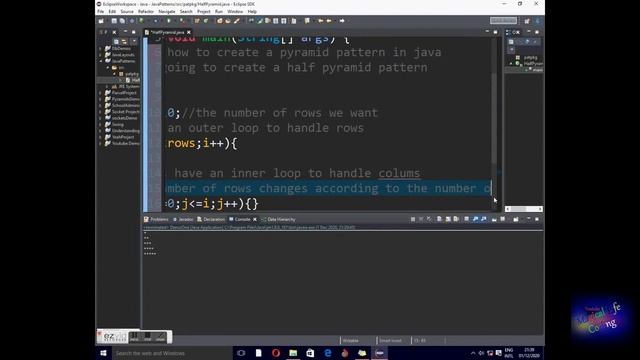
Task: Open the Source menu
Action: coord(127,12)
